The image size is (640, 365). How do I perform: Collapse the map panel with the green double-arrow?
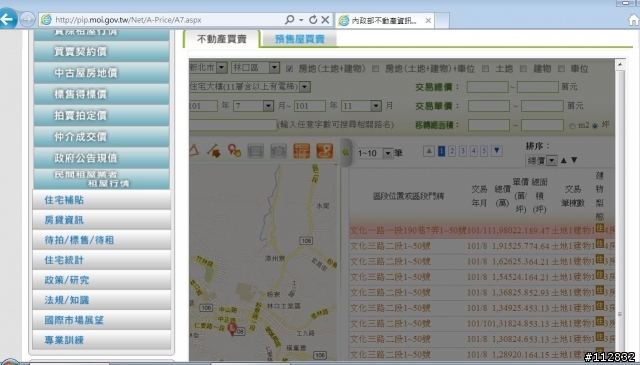point(346,152)
